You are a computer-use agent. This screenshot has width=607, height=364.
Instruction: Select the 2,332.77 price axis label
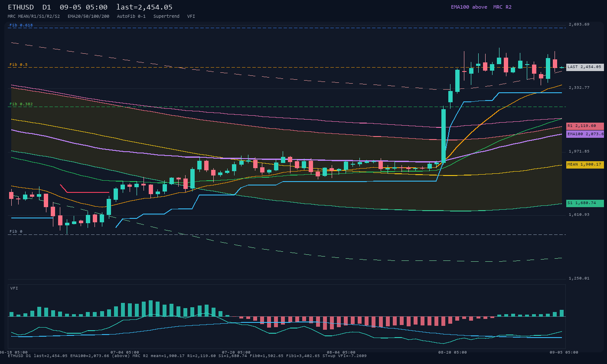coord(579,88)
